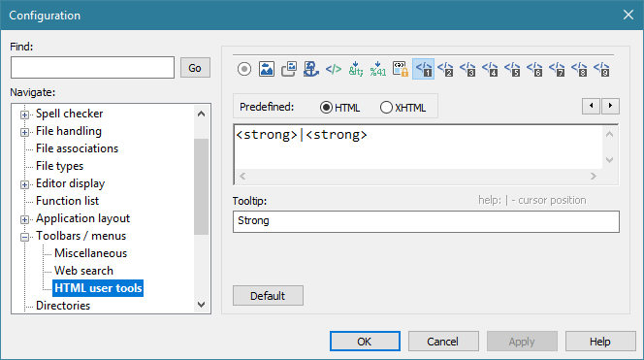The width and height of the screenshot is (644, 360).
Task: Open Miscellaneous under Toolbars / menus
Action: [91, 253]
